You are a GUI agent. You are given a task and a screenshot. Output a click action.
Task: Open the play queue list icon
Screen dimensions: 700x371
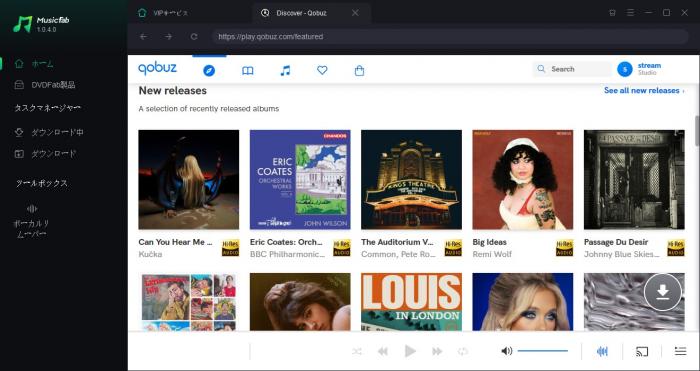[680, 351]
